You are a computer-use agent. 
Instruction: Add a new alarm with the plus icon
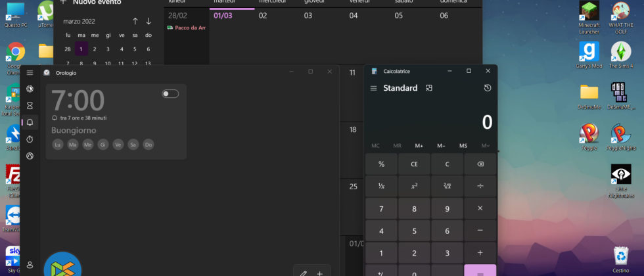[320, 272]
